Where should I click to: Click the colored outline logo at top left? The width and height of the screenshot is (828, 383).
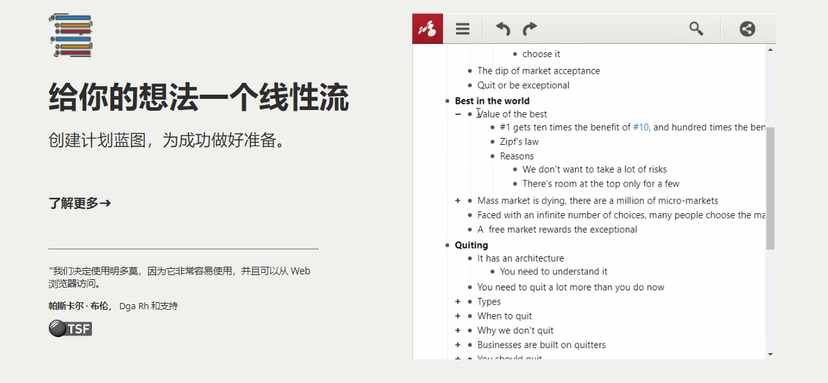coord(71,35)
